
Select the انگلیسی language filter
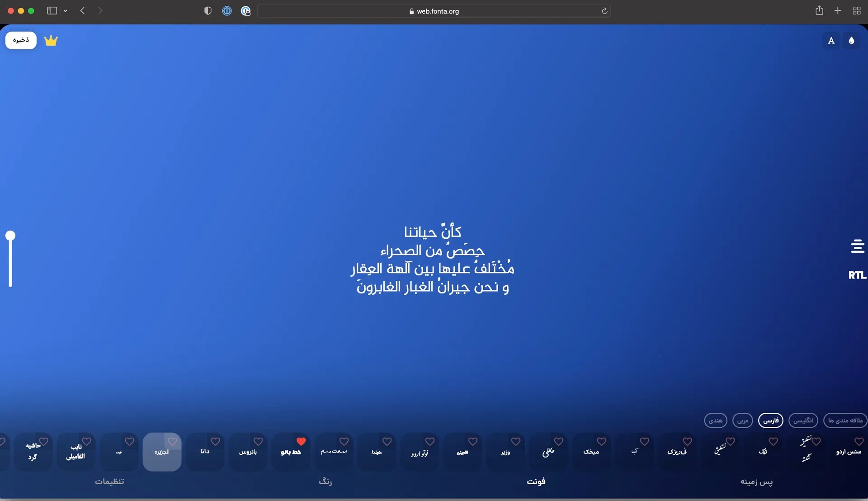(803, 421)
